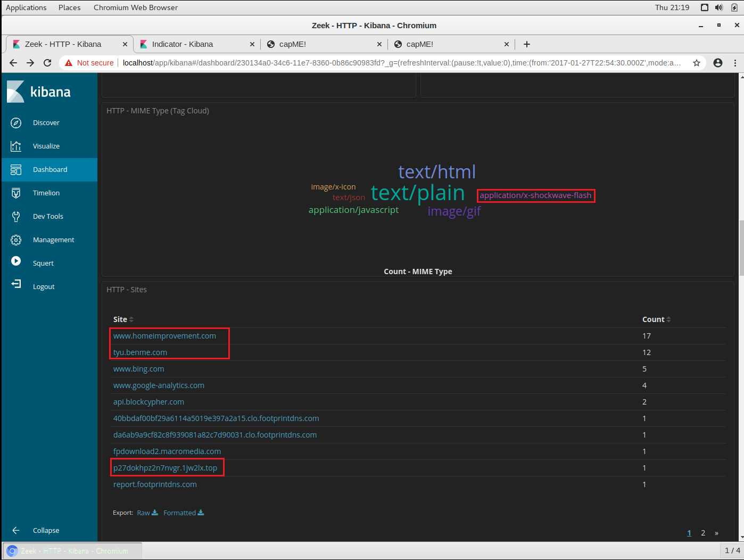Open the www.bing.com site link

coord(138,369)
